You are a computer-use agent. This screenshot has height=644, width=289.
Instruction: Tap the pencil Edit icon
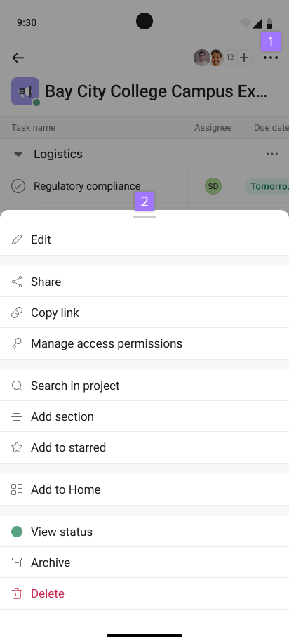pos(16,239)
